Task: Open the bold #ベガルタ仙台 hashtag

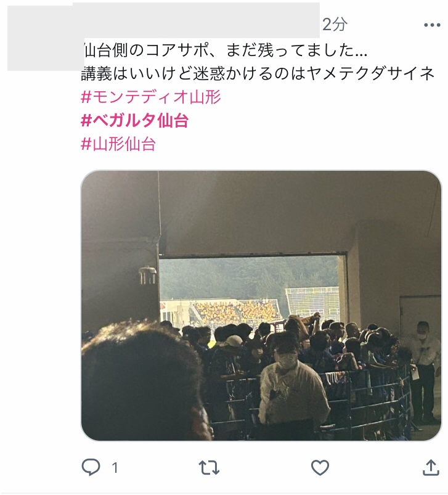Action: 135,120
